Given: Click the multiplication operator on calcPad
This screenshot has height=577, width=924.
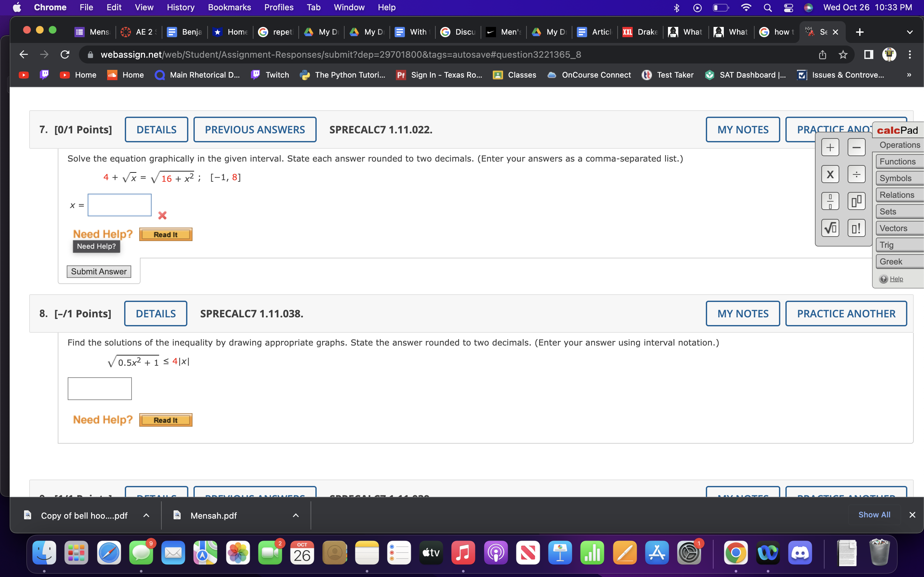Looking at the screenshot, I should click(x=830, y=174).
